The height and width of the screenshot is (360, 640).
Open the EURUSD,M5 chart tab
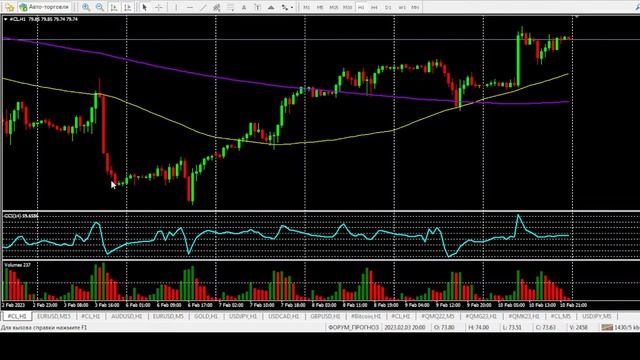point(168,316)
